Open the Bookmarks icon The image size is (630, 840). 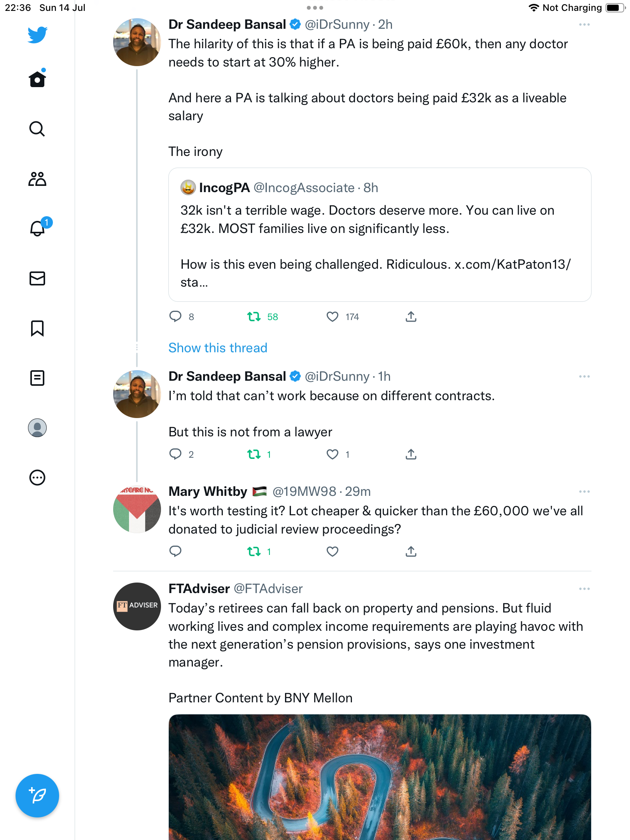37,328
